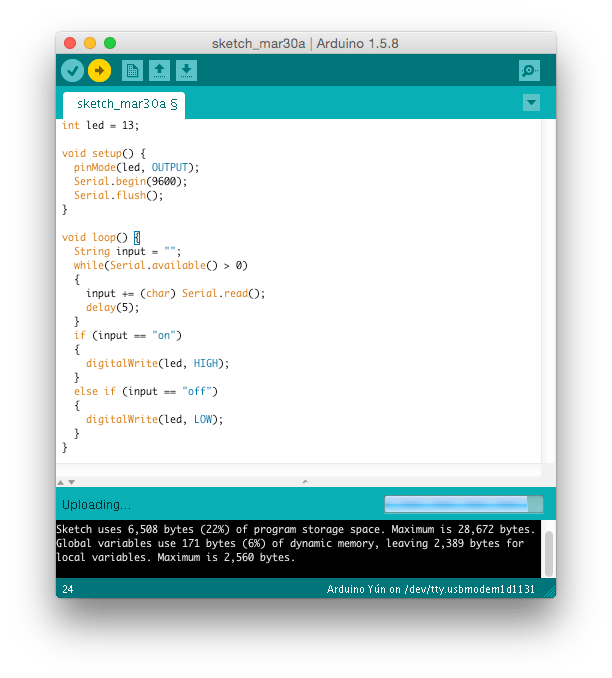Viewport: 612px width, 678px height.
Task: Click the 'Uploading...' status message
Action: pos(96,505)
